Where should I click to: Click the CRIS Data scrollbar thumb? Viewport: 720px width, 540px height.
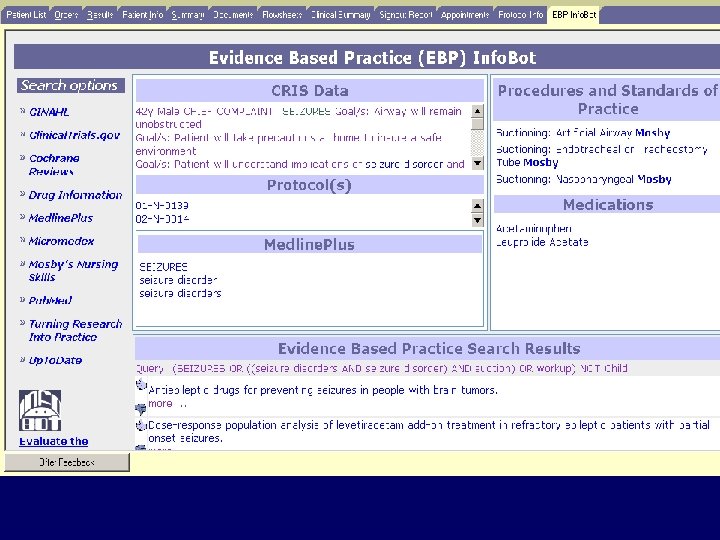pyautogui.click(x=478, y=124)
